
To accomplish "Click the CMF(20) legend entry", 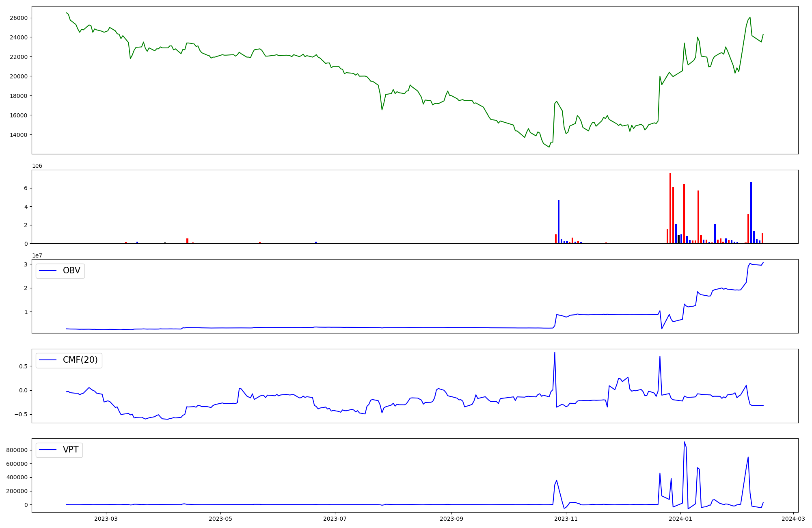I will (x=80, y=360).
